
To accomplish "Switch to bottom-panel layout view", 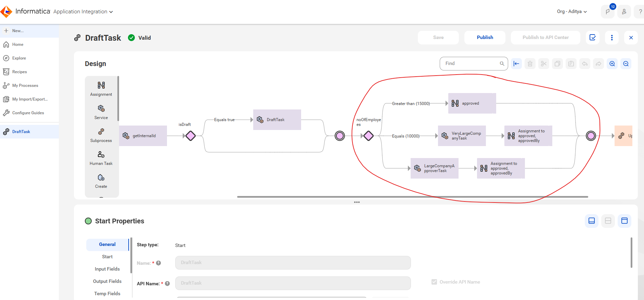I will [592, 221].
